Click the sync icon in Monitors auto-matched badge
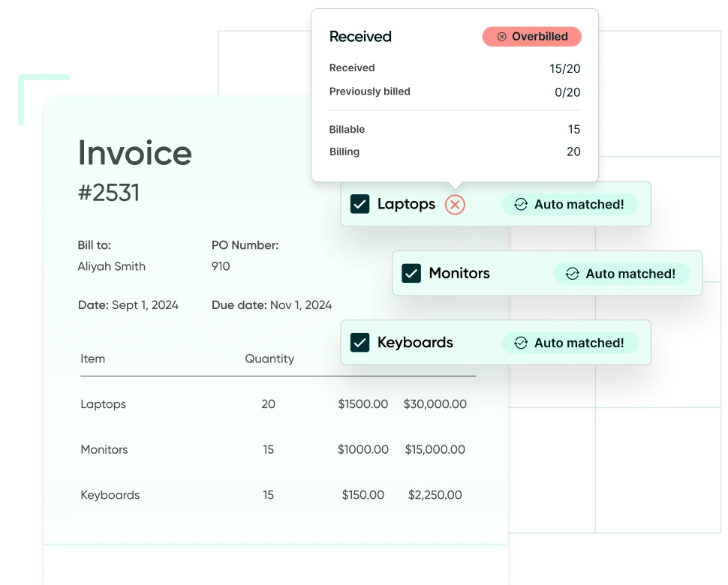 [x=573, y=273]
